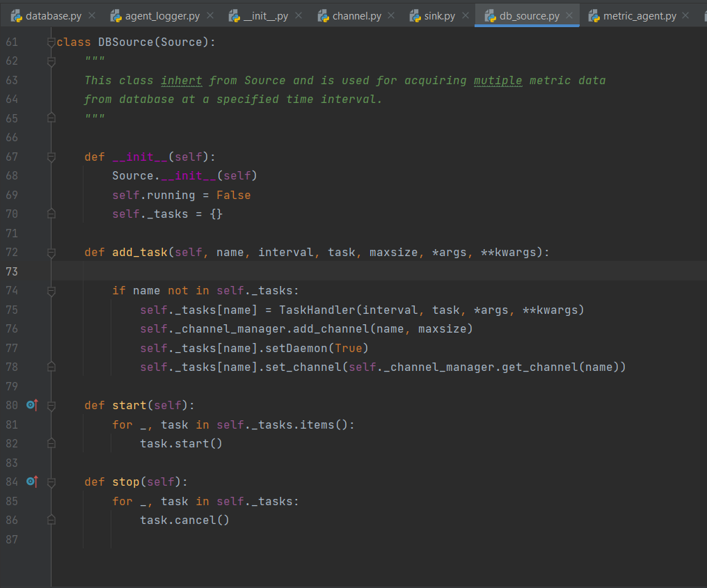Click Python file icon on database.py tab

pyautogui.click(x=17, y=16)
